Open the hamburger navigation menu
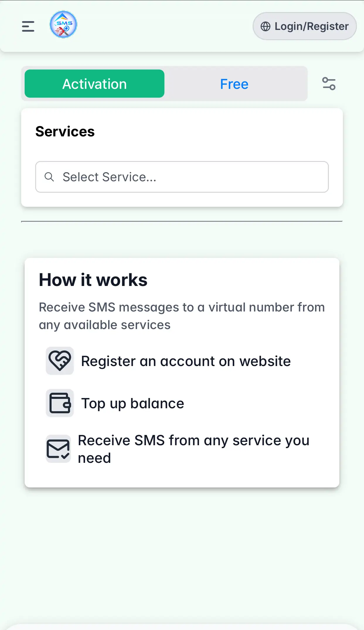 coord(28,26)
